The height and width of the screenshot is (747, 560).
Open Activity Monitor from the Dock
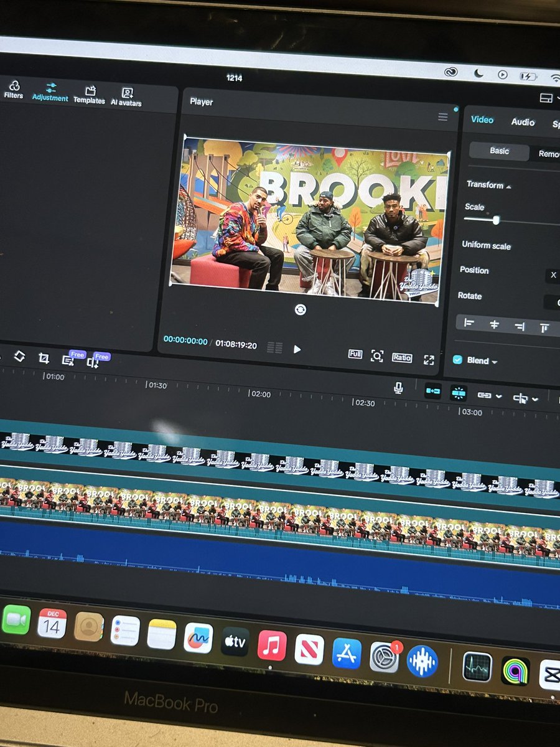(x=477, y=668)
